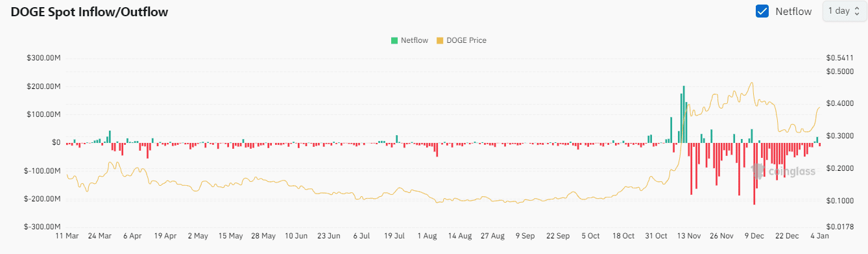This screenshot has width=868, height=254.
Task: Open the 1 day interval dropdown
Action: pyautogui.click(x=844, y=11)
